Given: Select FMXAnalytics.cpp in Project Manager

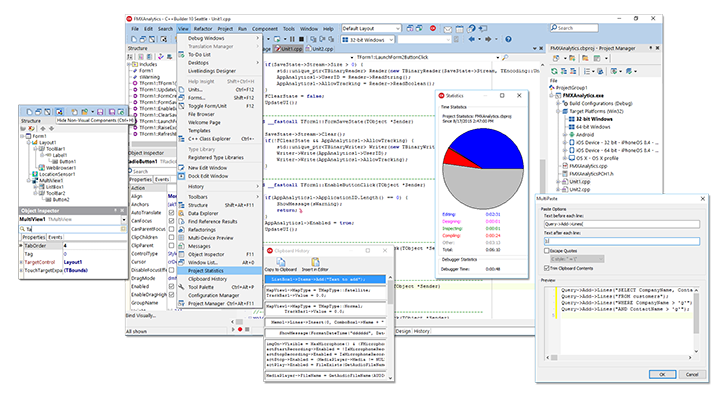Looking at the screenshot, I should click(588, 166).
